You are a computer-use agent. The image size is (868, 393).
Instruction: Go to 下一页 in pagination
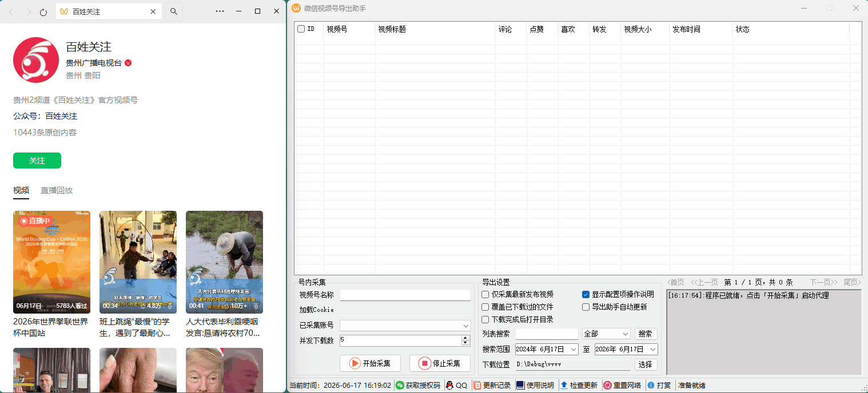pos(824,282)
